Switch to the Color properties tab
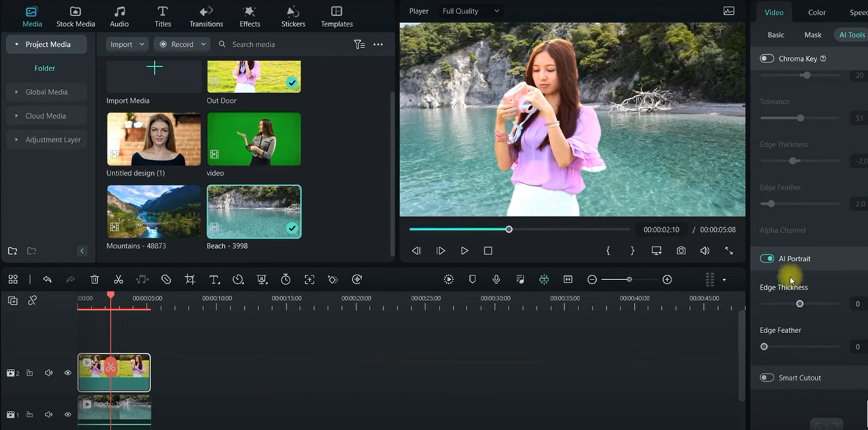The height and width of the screenshot is (430, 868). click(816, 12)
